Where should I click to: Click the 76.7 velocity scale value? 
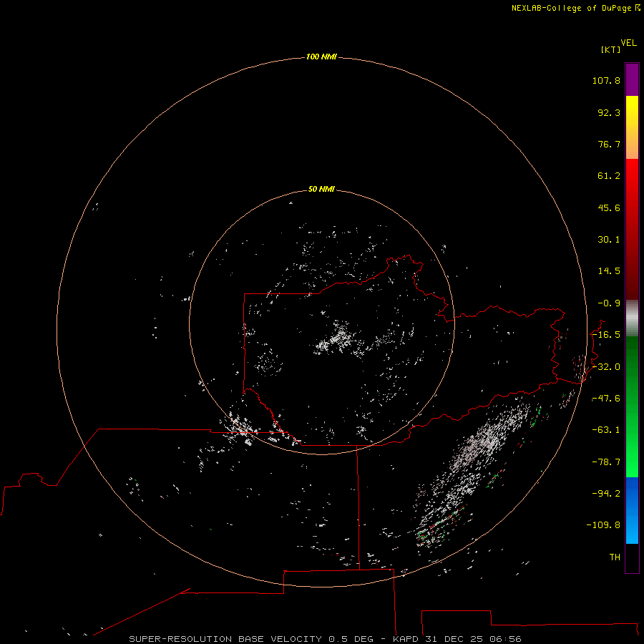pos(609,144)
